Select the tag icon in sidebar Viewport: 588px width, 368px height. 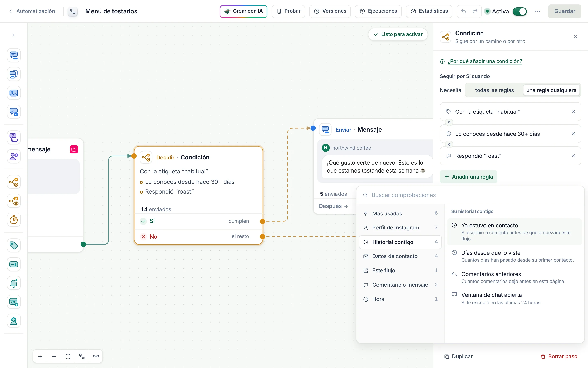(x=14, y=245)
